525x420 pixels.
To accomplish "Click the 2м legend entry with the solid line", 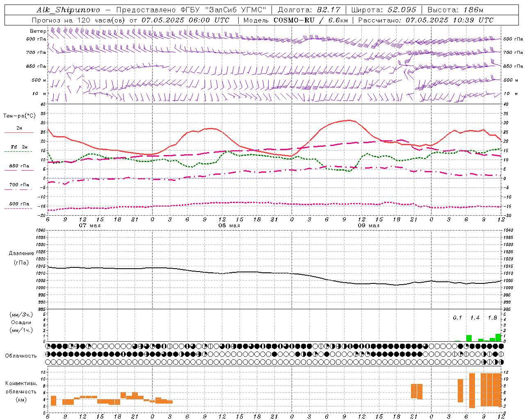I will (19, 128).
